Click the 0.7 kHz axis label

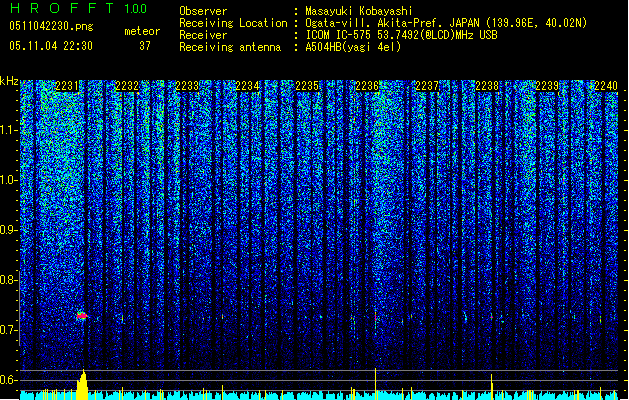[x=9, y=330]
